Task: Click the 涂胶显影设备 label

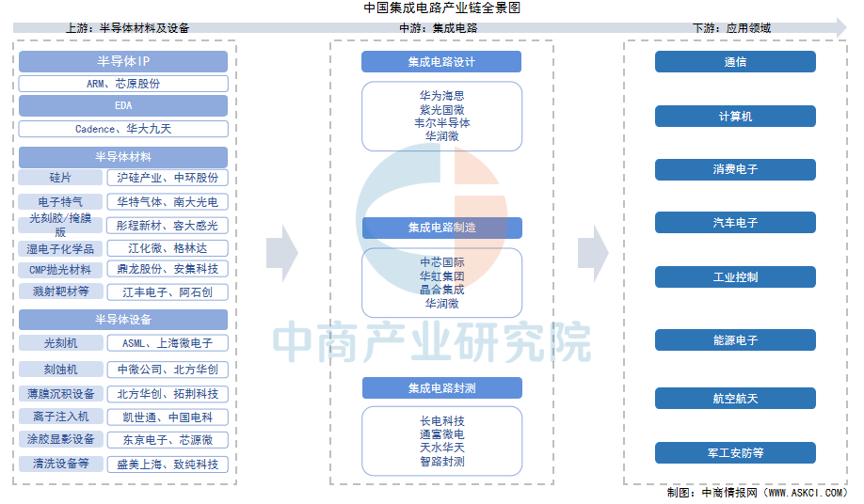Action: pyautogui.click(x=60, y=438)
